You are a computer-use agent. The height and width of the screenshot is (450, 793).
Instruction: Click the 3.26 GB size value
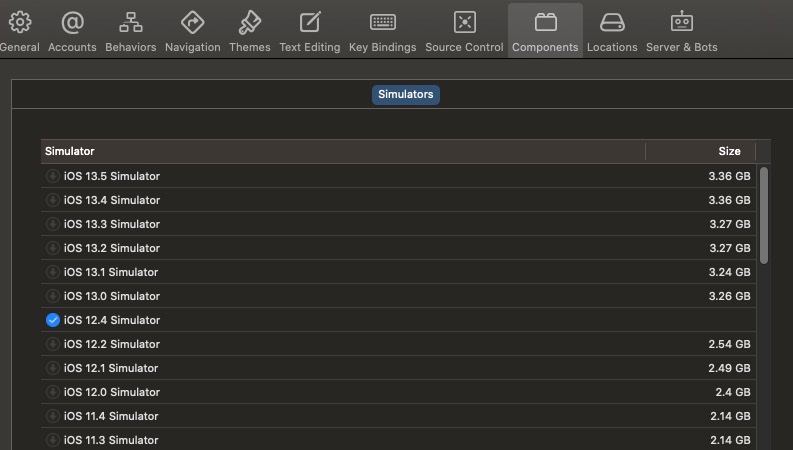click(729, 296)
